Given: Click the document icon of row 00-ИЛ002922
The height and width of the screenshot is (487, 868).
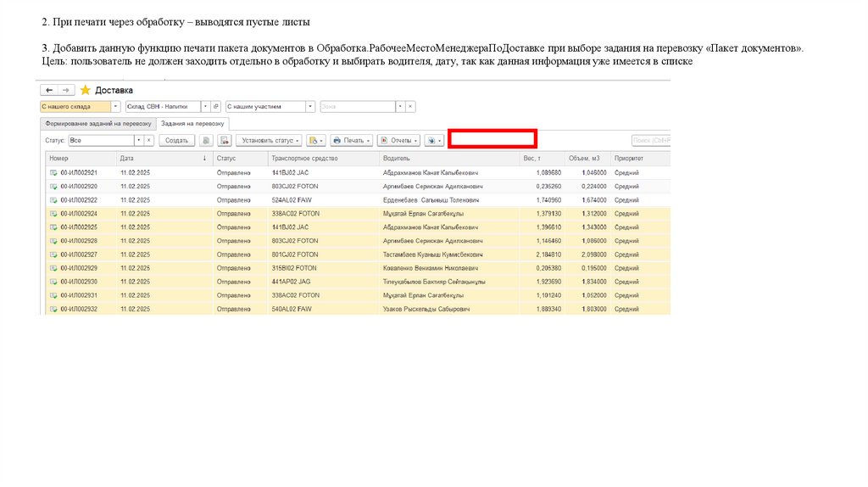Looking at the screenshot, I should coord(53,200).
